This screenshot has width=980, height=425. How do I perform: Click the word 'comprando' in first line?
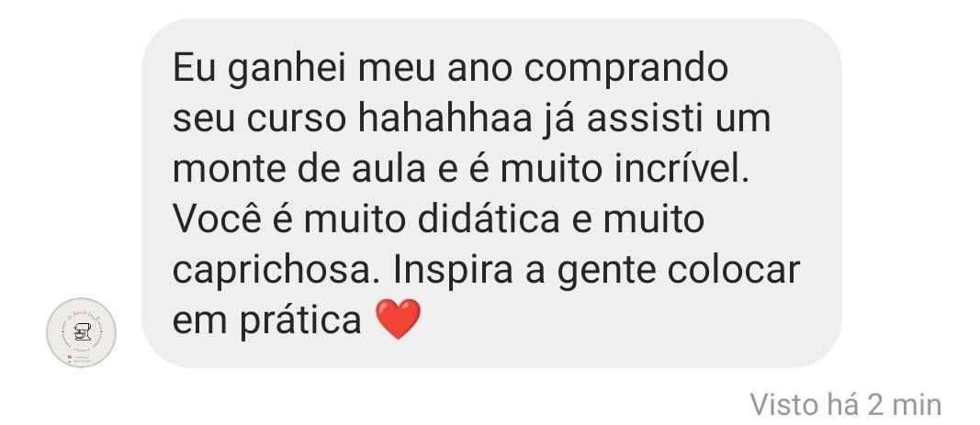tap(625, 70)
